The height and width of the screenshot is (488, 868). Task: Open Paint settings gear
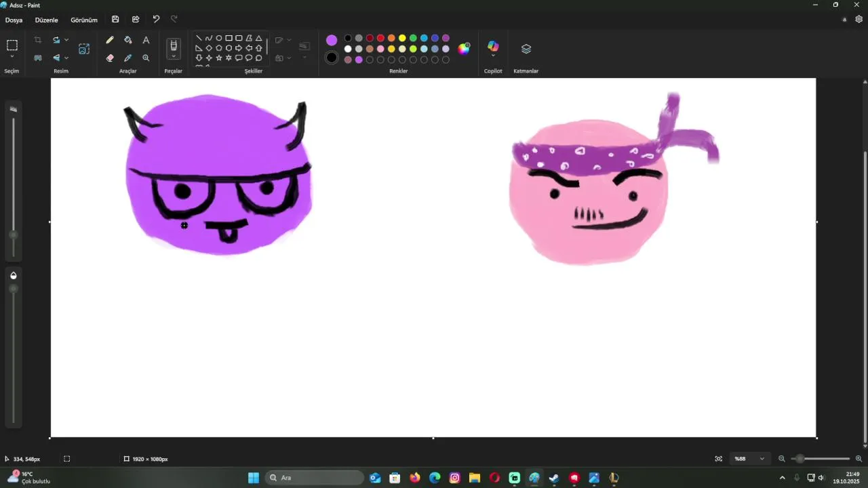[859, 20]
